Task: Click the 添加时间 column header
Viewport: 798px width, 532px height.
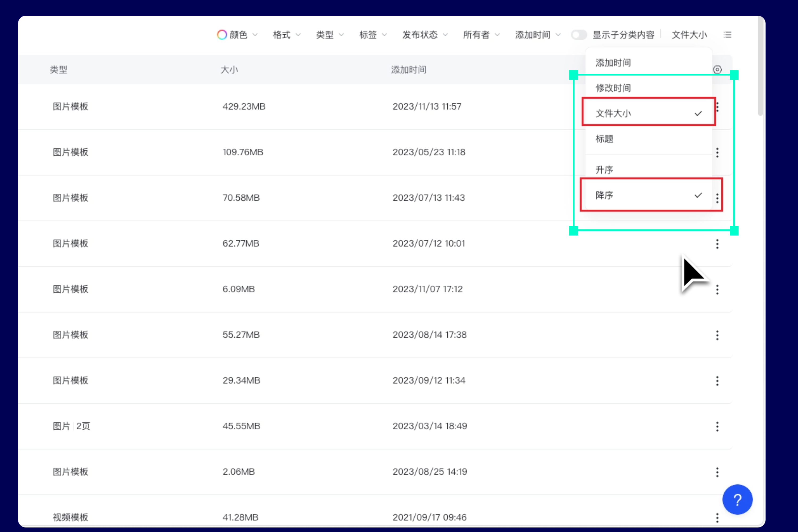Action: click(x=409, y=69)
